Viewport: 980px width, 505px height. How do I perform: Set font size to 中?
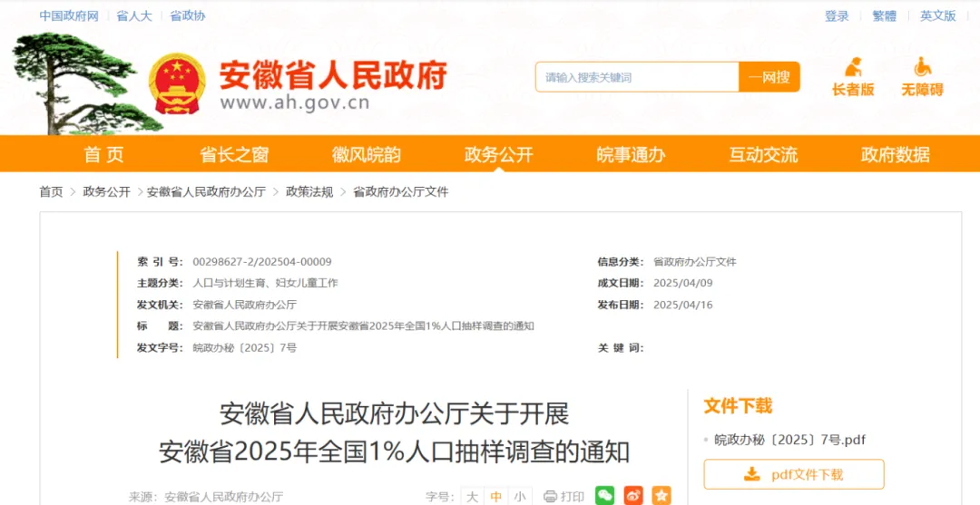[x=495, y=497]
